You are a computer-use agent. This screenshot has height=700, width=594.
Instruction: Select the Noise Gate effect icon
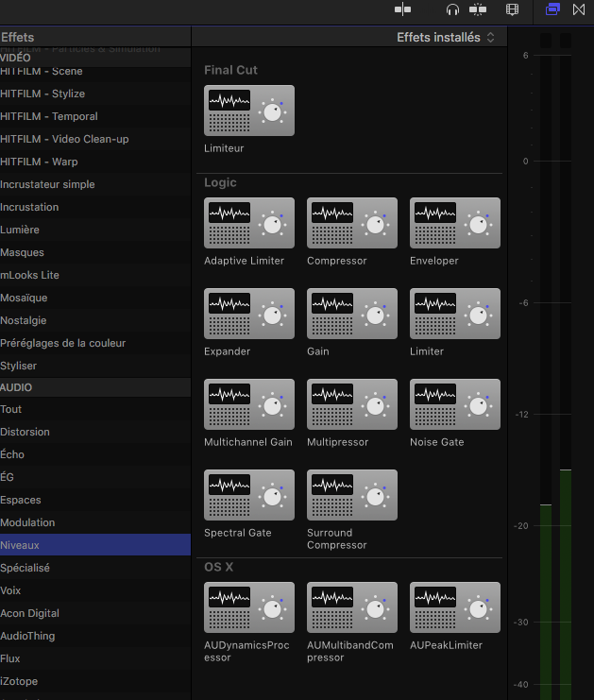pos(455,404)
